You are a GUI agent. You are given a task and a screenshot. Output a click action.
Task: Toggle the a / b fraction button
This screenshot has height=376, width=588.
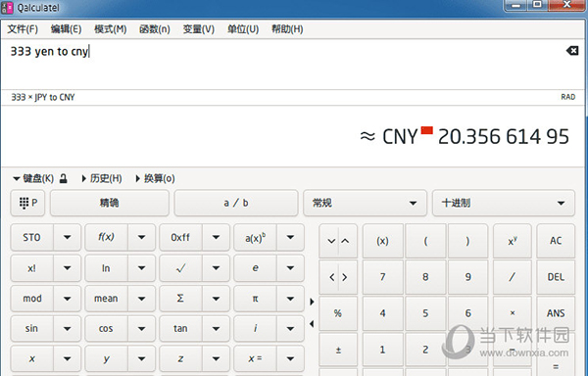point(236,203)
